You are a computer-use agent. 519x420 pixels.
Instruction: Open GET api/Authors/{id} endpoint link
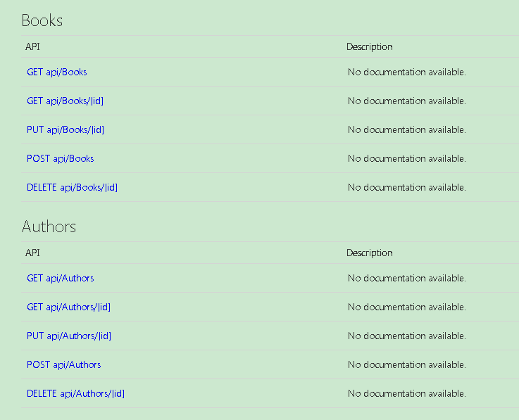point(68,307)
